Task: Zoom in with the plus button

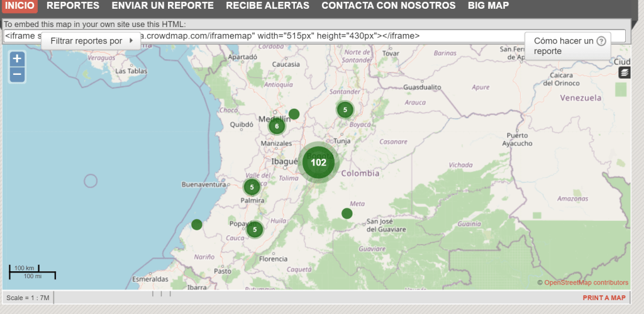Action: [17, 59]
